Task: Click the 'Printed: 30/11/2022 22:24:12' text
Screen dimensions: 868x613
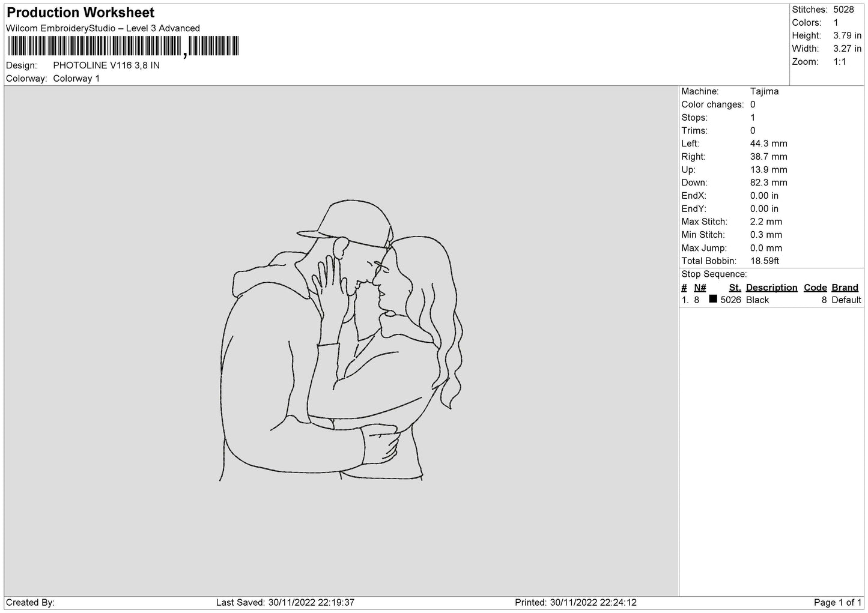Action: [x=575, y=603]
